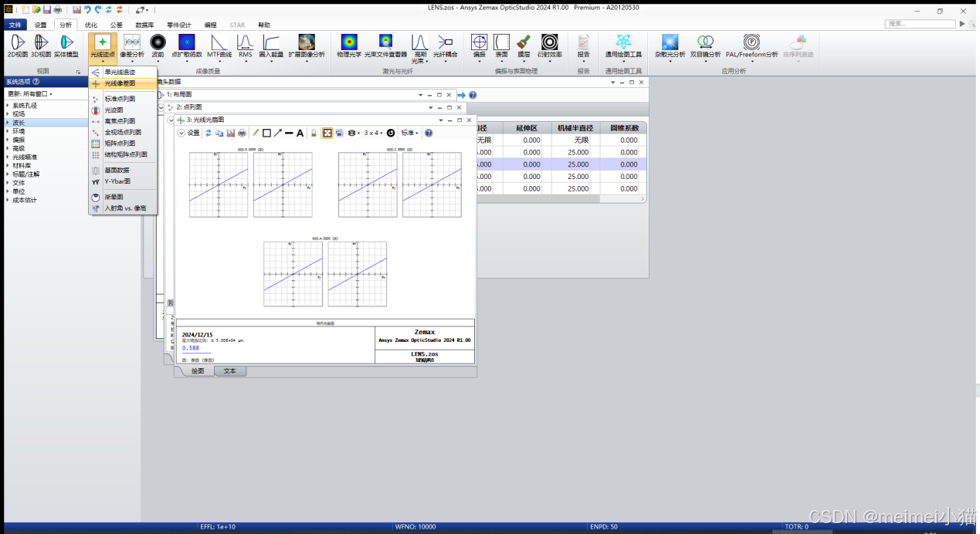The height and width of the screenshot is (534, 980).
Task: Switch to the 设置 ribbon tab
Action: coord(40,25)
